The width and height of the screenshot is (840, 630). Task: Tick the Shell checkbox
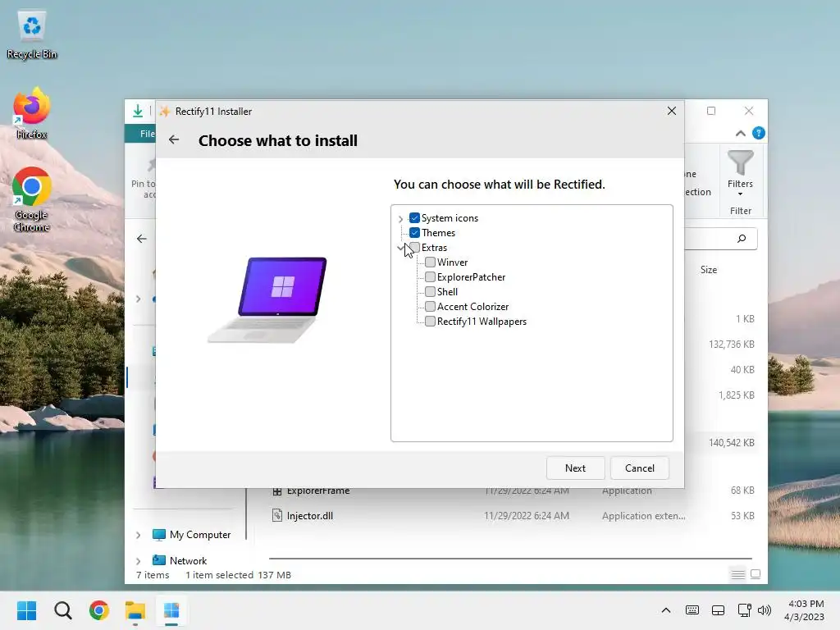(x=430, y=291)
